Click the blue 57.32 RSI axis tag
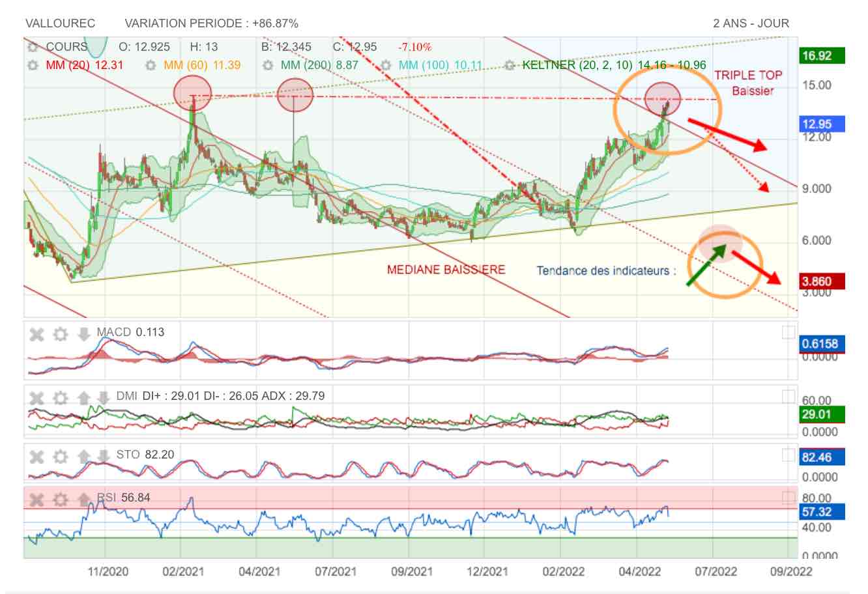This screenshot has width=868, height=594. click(x=822, y=512)
